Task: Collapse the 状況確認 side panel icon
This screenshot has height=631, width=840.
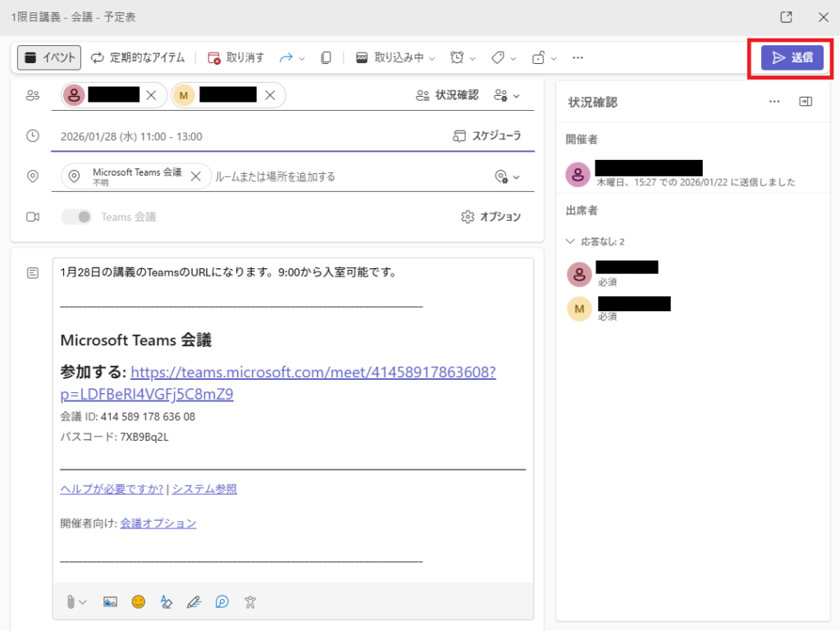Action: click(806, 102)
